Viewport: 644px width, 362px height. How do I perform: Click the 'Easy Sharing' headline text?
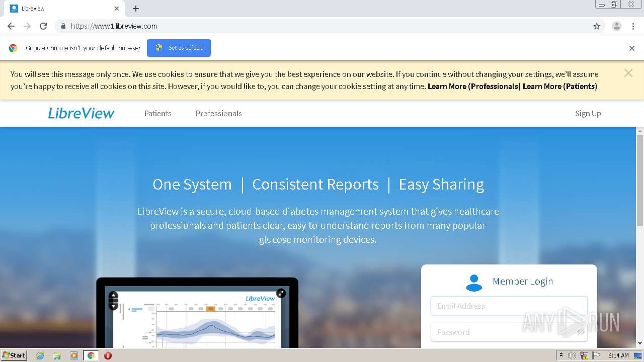click(x=441, y=185)
